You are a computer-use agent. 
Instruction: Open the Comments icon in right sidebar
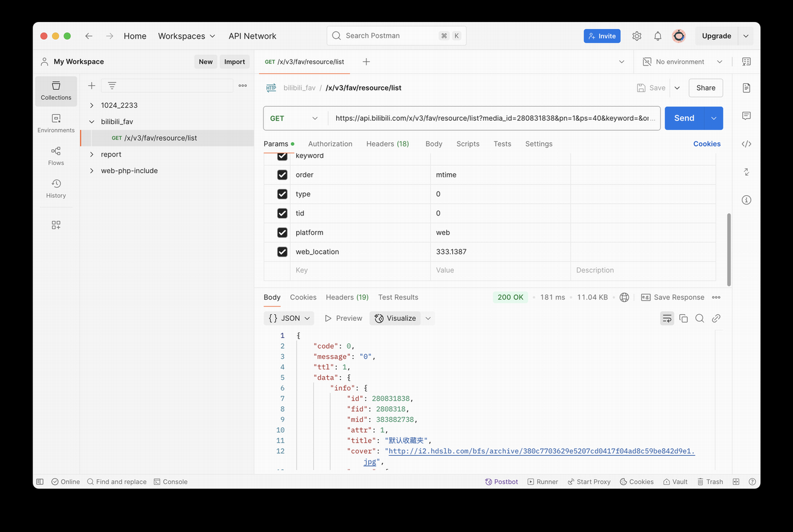[x=746, y=115]
